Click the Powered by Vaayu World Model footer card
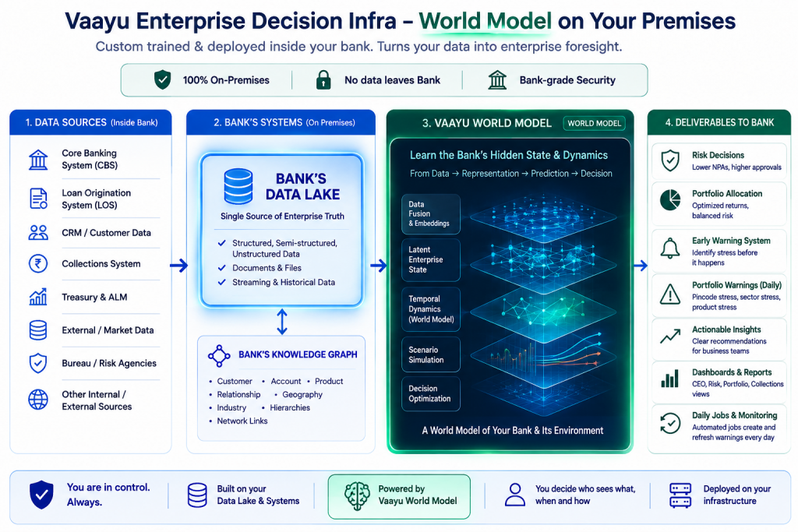The width and height of the screenshot is (798, 532). pos(399,496)
